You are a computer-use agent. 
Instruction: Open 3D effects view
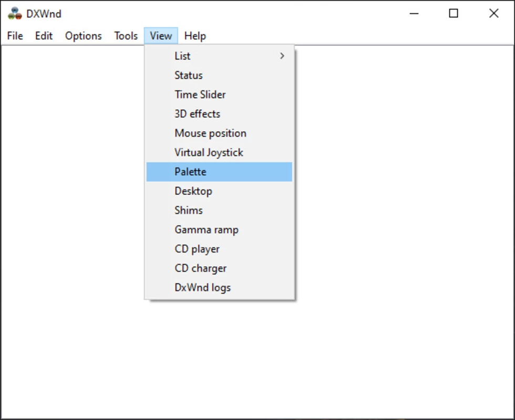219,114
